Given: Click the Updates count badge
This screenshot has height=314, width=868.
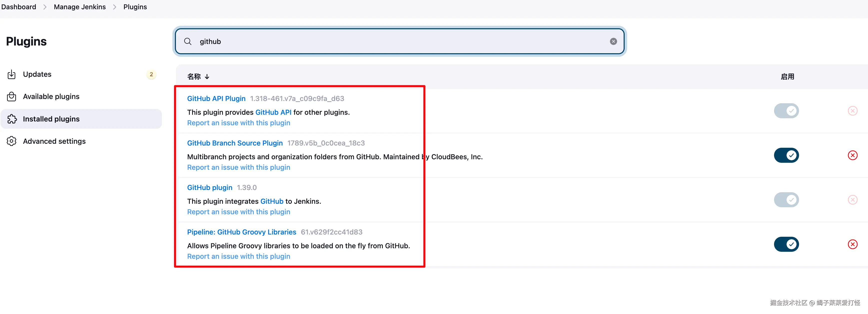Looking at the screenshot, I should pyautogui.click(x=151, y=74).
